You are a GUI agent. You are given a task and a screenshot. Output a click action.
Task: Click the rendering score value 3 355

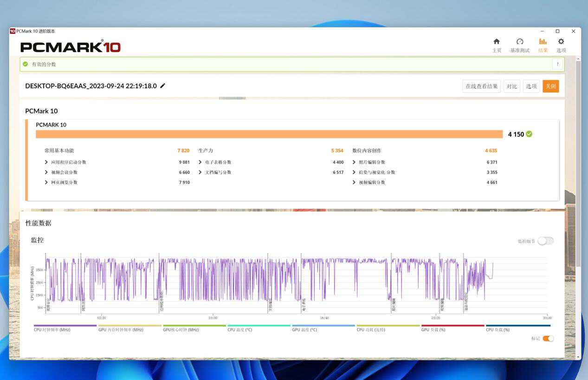point(492,172)
